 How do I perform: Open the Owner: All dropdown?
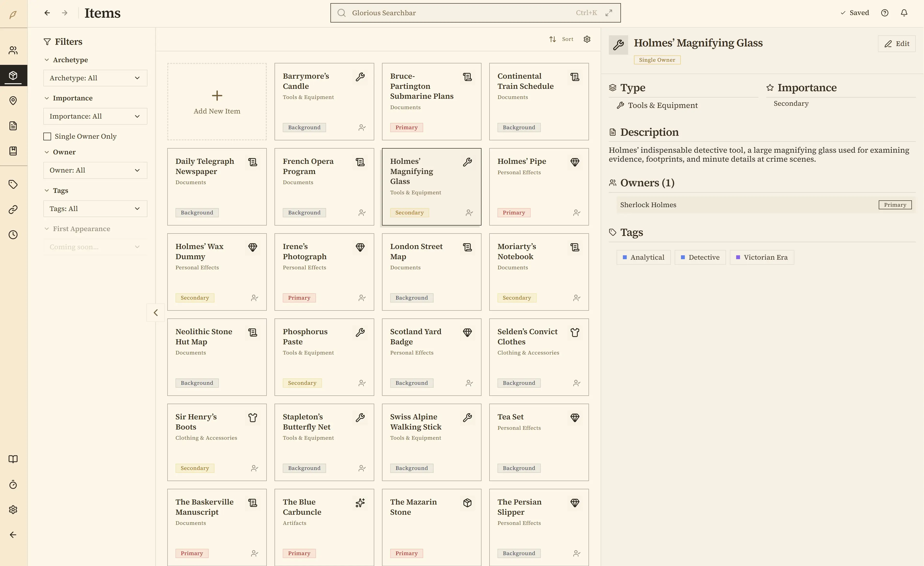tap(95, 170)
